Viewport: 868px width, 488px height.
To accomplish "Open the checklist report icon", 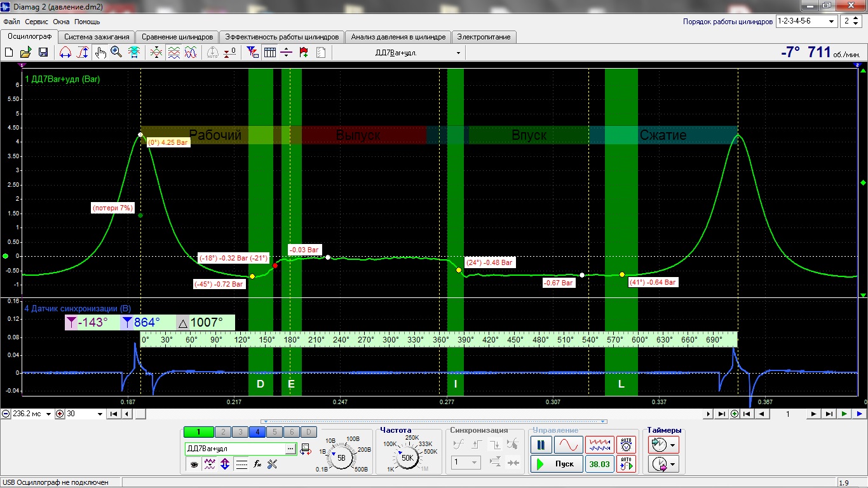I will [320, 53].
